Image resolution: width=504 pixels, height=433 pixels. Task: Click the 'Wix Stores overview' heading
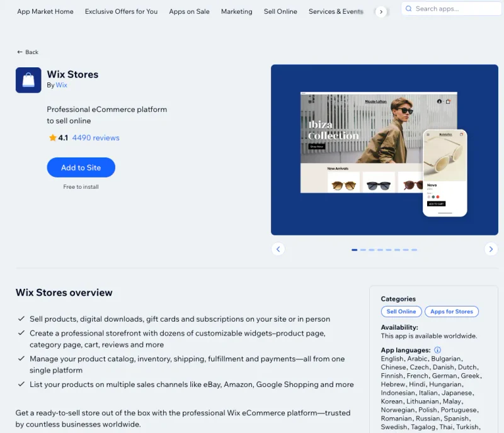coord(64,292)
